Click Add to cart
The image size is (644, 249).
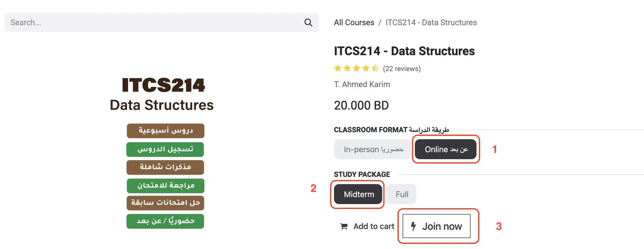point(367,227)
